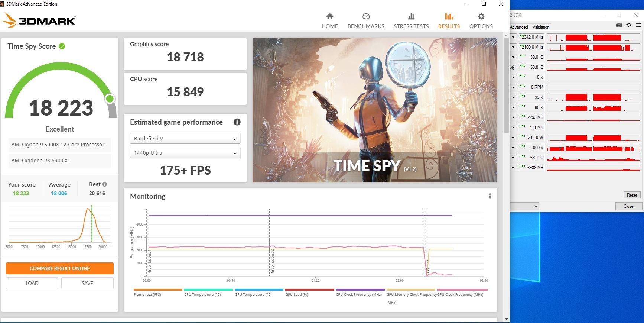The image size is (644, 323).
Task: Click AMD Ryzen 9 5900X processor label
Action: click(x=59, y=145)
